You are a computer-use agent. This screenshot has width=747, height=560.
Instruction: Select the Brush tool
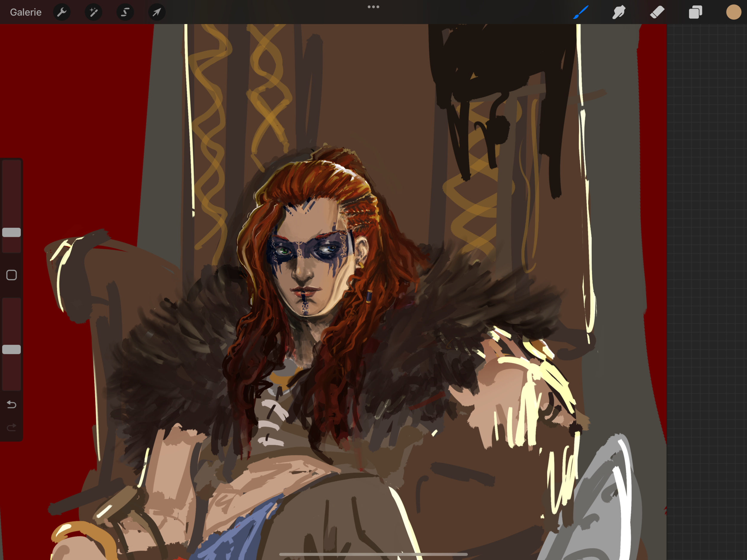click(x=581, y=13)
